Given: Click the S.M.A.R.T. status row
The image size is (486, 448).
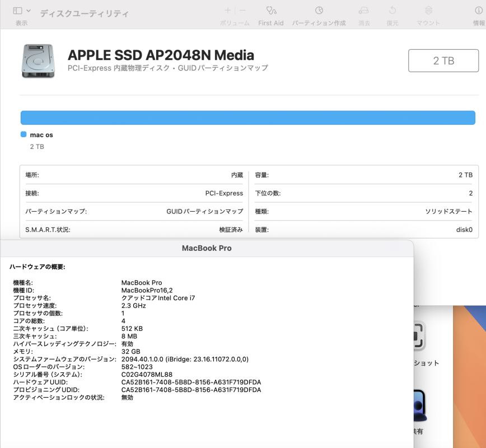Looking at the screenshot, I should (x=134, y=230).
